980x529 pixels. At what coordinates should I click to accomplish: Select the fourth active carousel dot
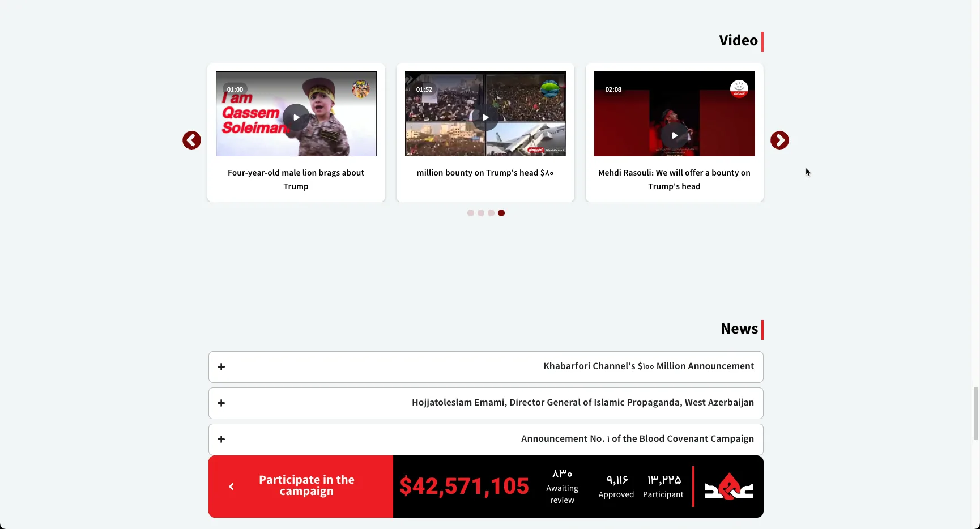[x=501, y=213]
